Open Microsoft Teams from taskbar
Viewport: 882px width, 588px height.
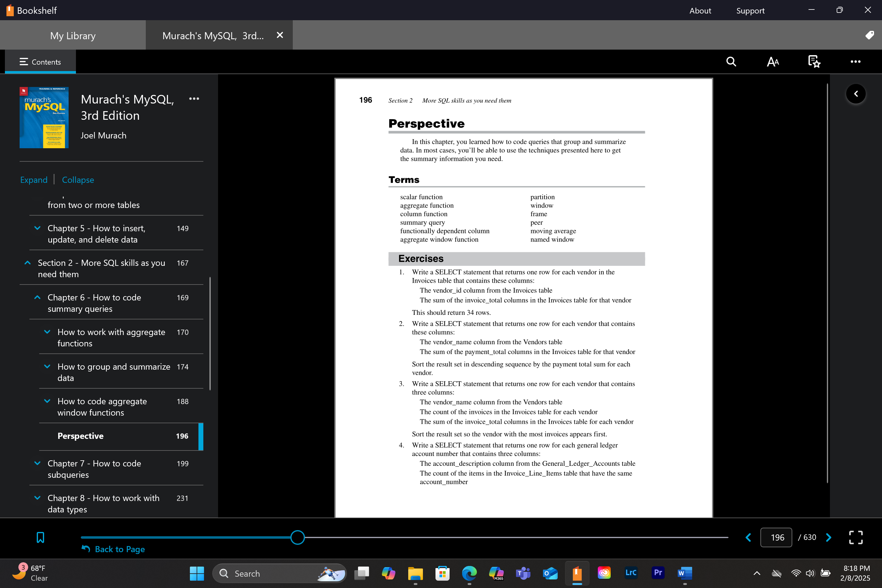click(523, 573)
